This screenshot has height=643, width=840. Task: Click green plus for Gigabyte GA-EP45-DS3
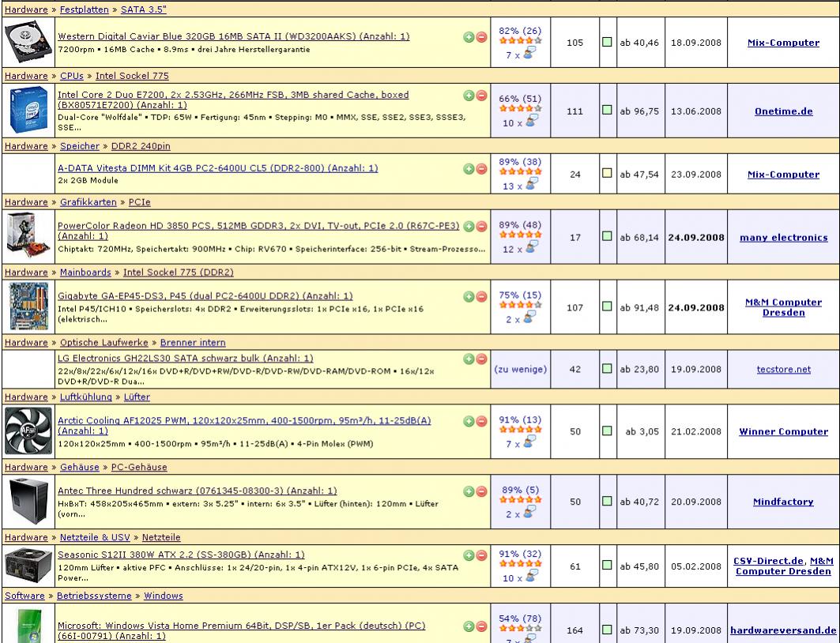coord(469,296)
